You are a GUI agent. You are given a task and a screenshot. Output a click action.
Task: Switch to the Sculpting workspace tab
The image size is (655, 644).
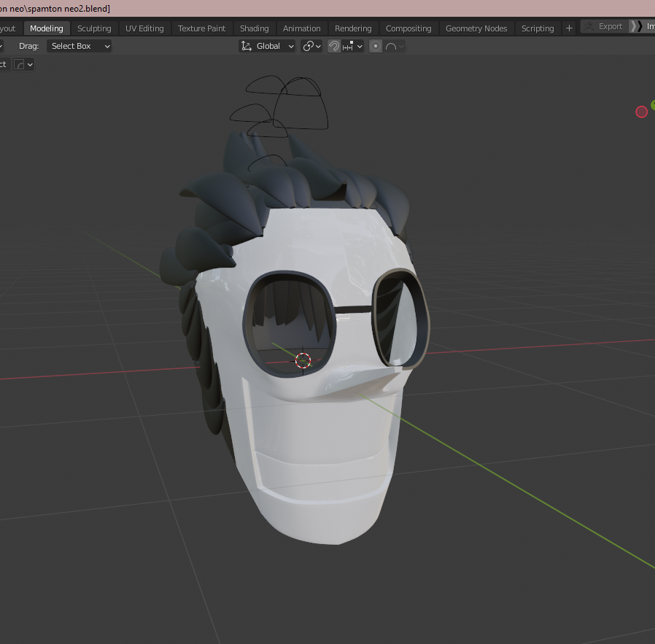pyautogui.click(x=94, y=28)
